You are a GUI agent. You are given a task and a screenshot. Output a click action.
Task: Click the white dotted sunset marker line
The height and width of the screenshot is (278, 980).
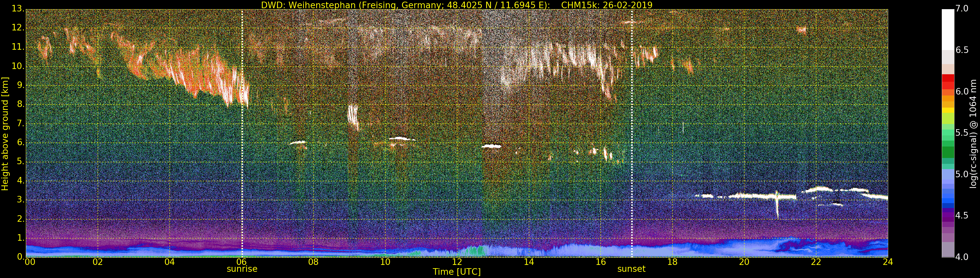[x=632, y=133]
